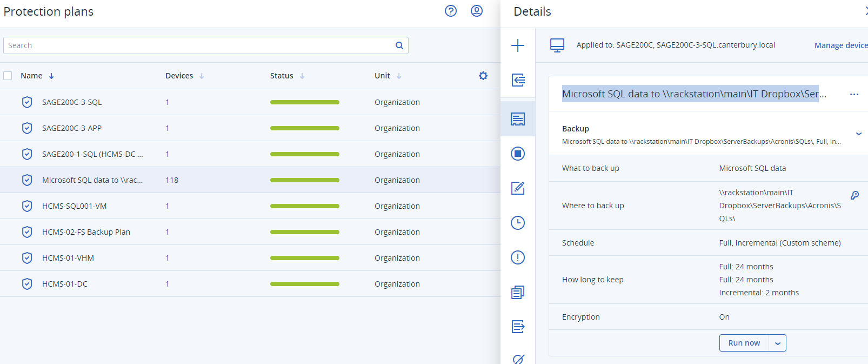Click shield icon of HCMS-01-VHM row
Image resolution: width=868 pixels, height=364 pixels.
point(27,258)
